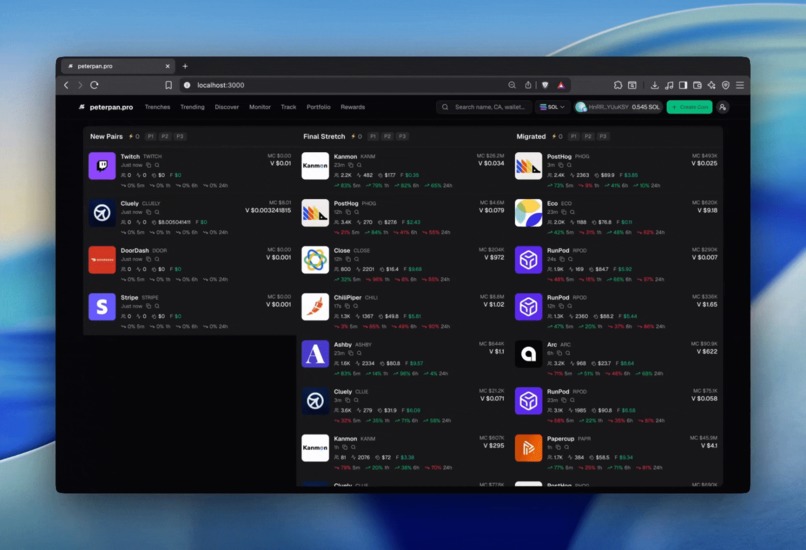The image size is (806, 550).
Task: Toggle P3 preset in New Pairs
Action: tap(179, 136)
